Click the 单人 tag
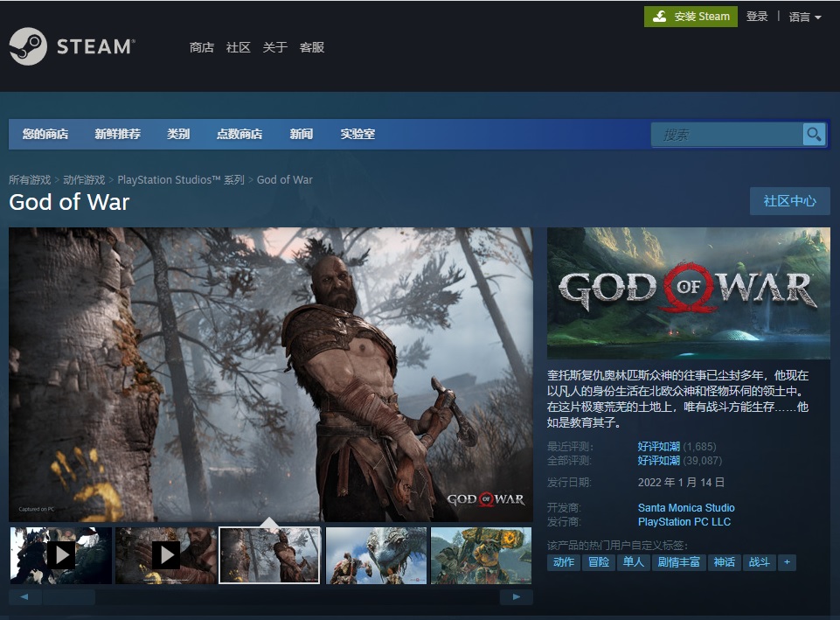840x620 pixels. click(x=633, y=562)
